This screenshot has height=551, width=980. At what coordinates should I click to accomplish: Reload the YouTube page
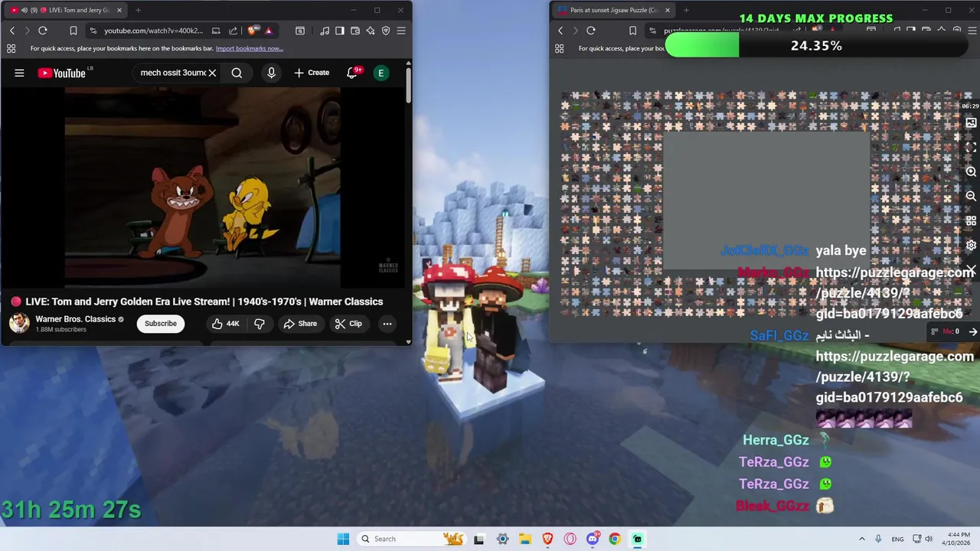(x=43, y=31)
